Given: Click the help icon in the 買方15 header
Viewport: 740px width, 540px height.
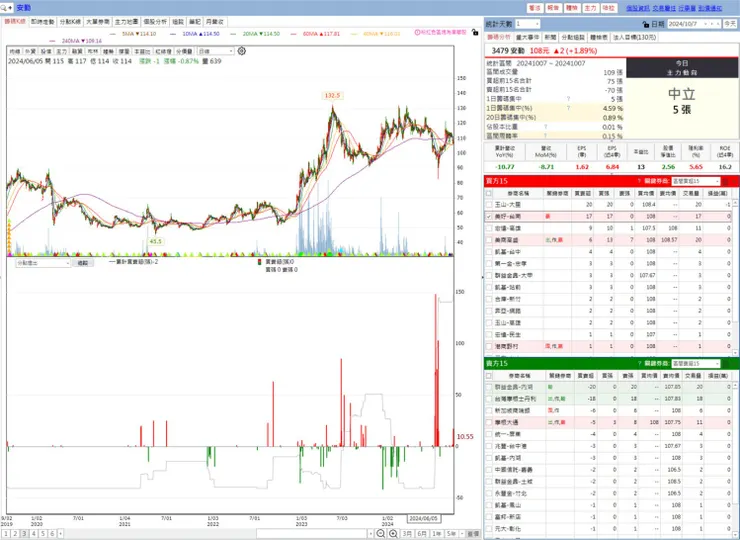Looking at the screenshot, I should tap(639, 181).
